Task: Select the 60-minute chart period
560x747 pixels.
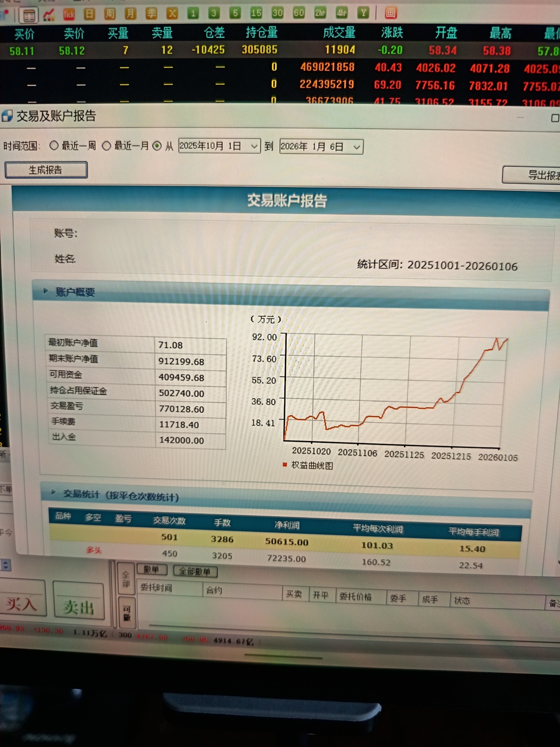Action: click(x=299, y=13)
